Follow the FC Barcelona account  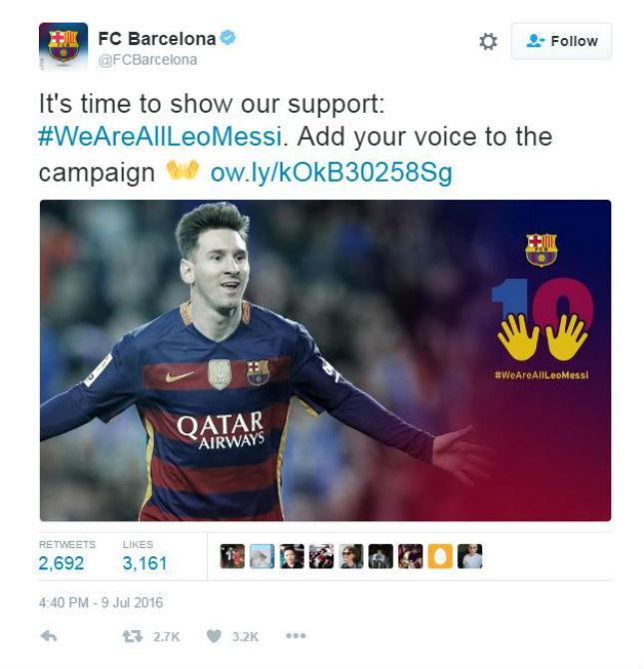click(561, 41)
